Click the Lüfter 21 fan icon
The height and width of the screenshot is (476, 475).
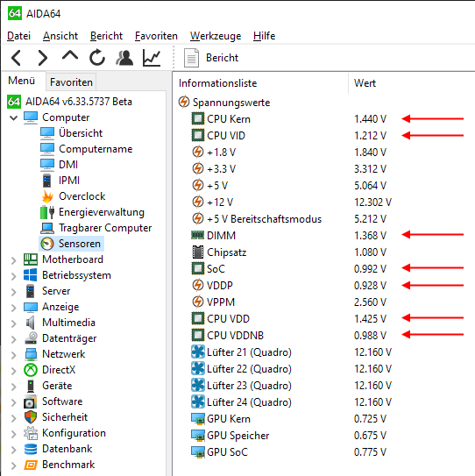pos(198,352)
